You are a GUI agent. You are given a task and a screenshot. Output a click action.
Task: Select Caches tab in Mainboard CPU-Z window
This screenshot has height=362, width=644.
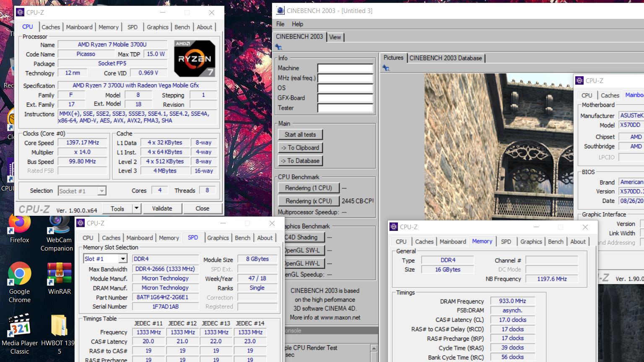pyautogui.click(x=610, y=95)
